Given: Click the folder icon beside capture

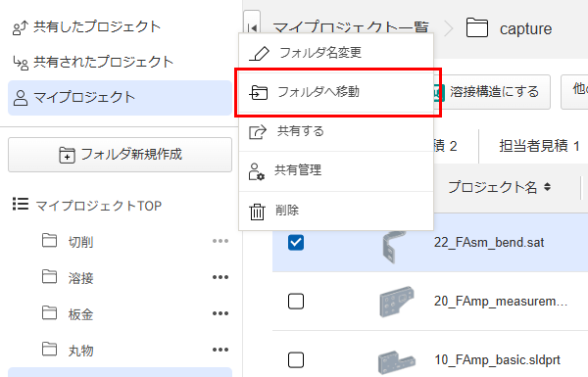Looking at the screenshot, I should click(x=477, y=27).
